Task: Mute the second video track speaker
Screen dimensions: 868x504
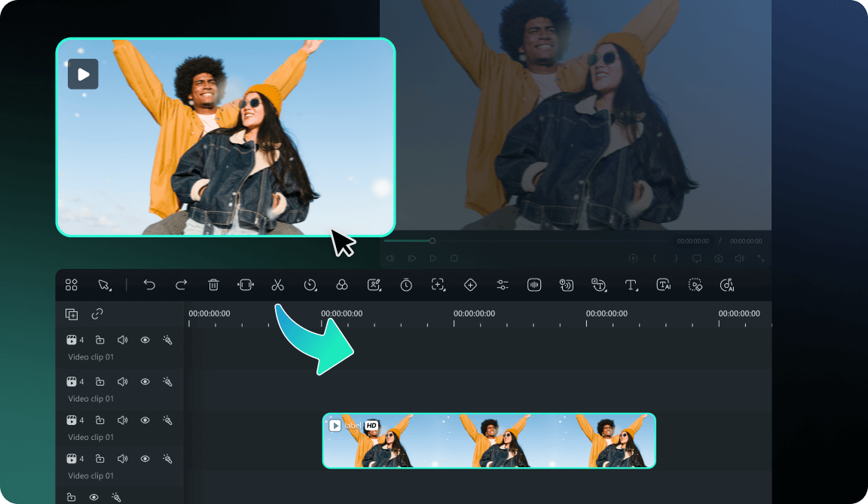Action: [122, 382]
